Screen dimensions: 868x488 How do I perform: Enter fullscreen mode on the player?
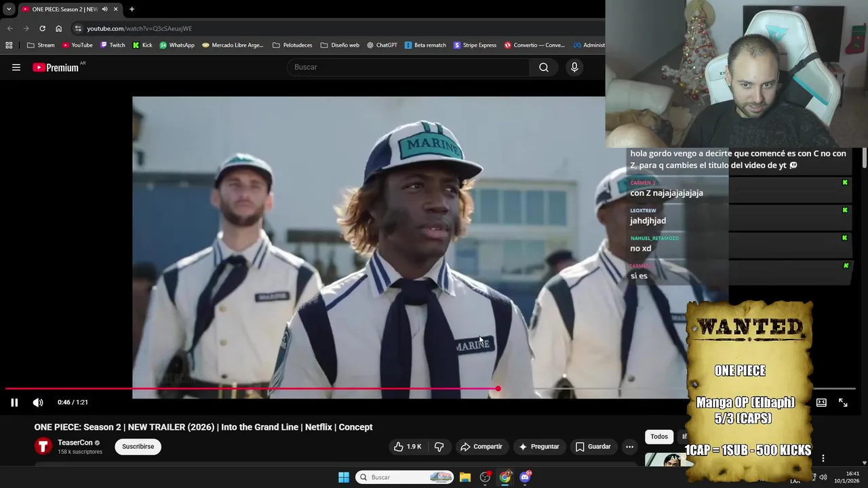(843, 403)
